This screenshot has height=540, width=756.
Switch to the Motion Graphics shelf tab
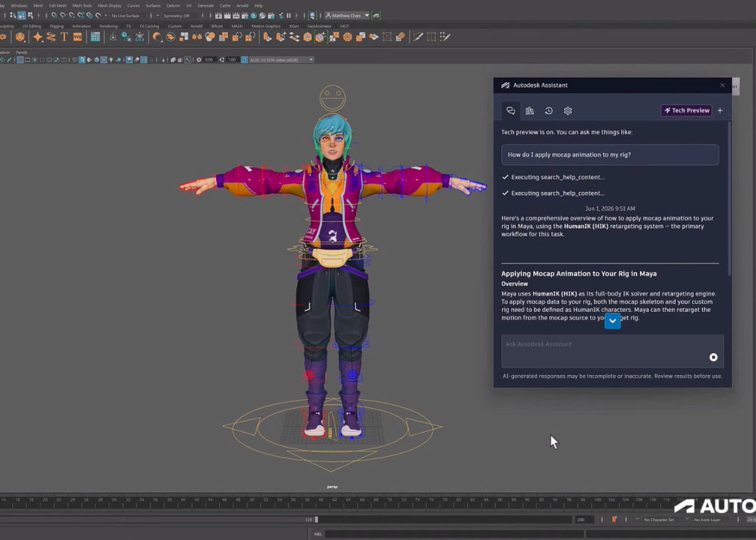(x=266, y=26)
